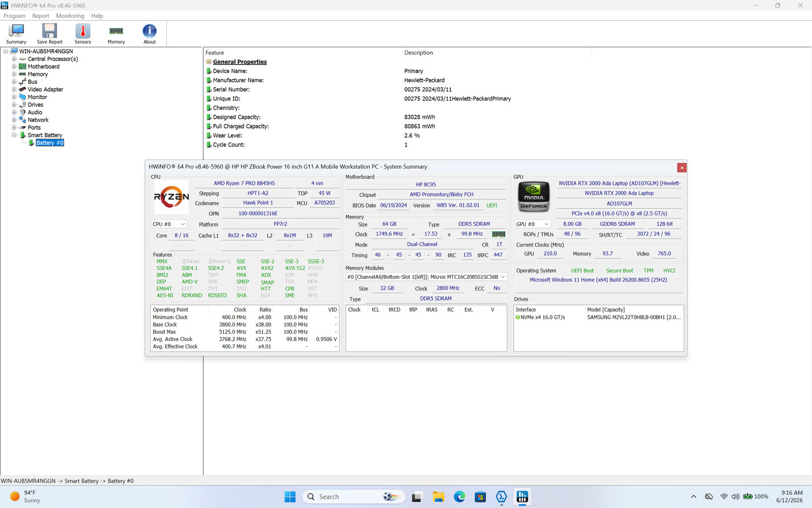Click the Wi-Fi tray icon
Viewport: 812px width, 508px height.
[724, 497]
